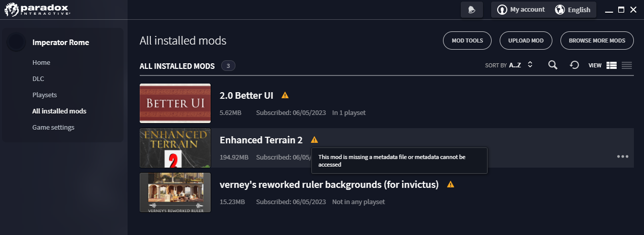Click the search magnifier icon
Screen dimensions: 644x235
pos(553,65)
